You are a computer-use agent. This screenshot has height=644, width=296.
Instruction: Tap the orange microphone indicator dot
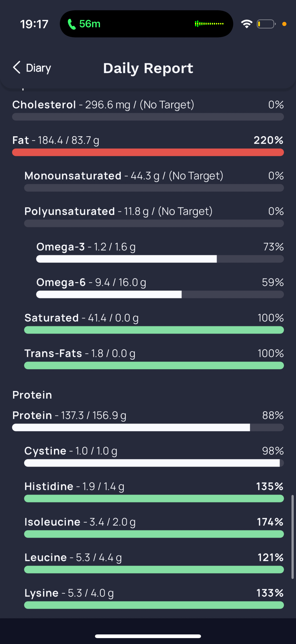pos(284,24)
